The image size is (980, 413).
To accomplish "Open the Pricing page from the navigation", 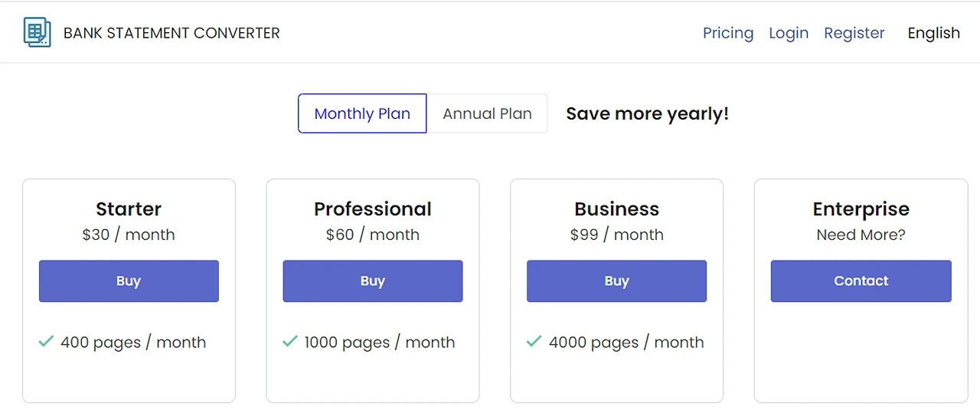I will click(x=728, y=33).
